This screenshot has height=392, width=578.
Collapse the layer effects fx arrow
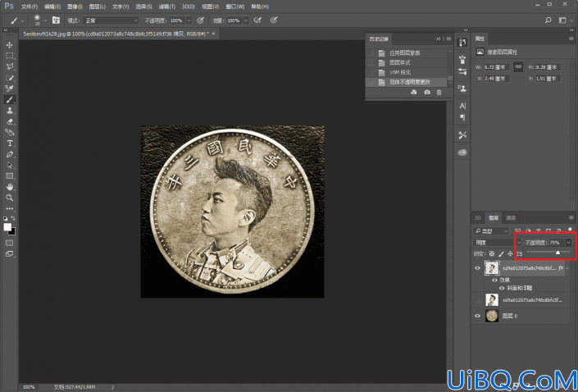click(567, 268)
